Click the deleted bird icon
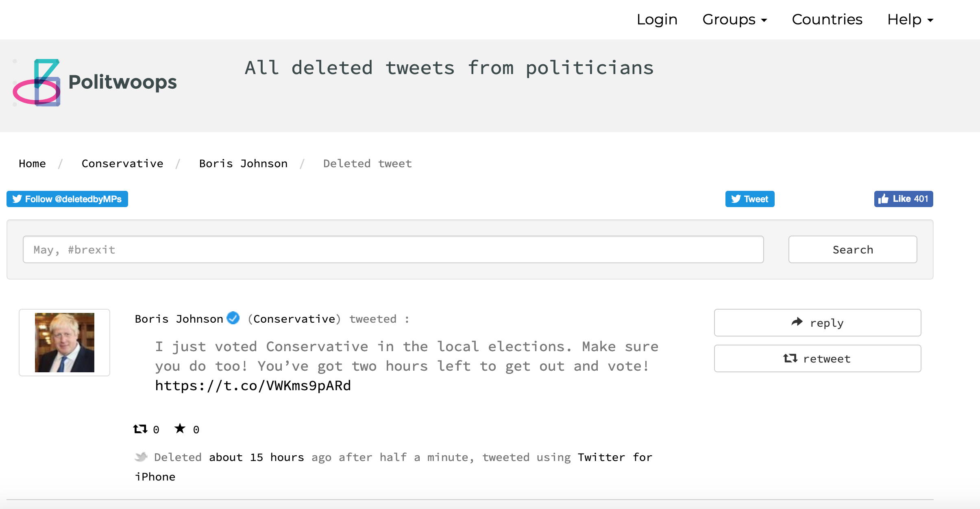Image resolution: width=980 pixels, height=509 pixels. coord(141,457)
